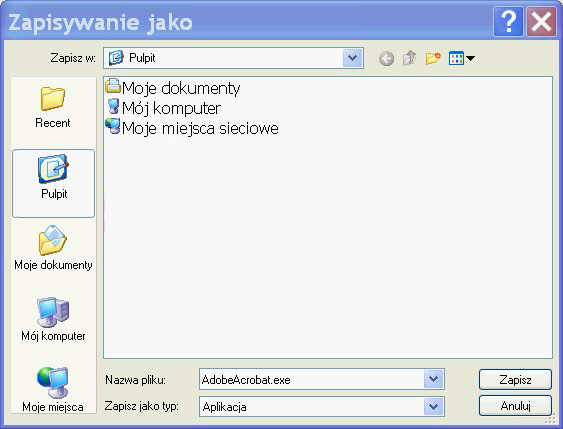Select Pulpit in the places bar
The image size is (563, 429).
(x=53, y=183)
